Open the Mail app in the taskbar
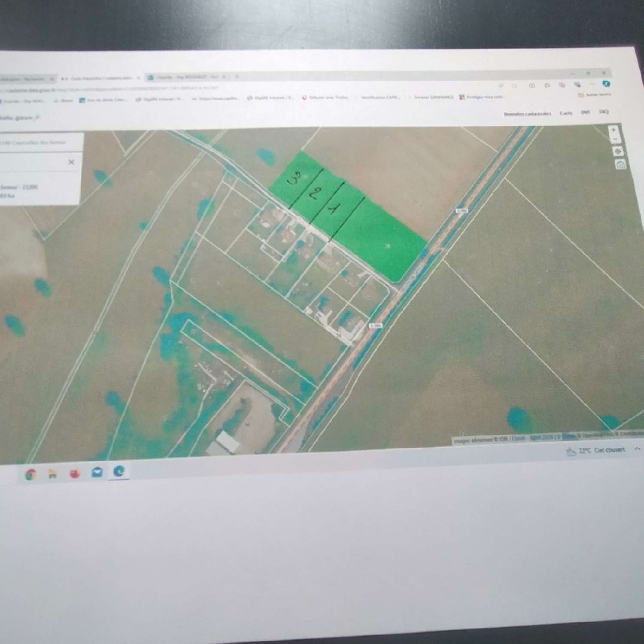The image size is (644, 644). [x=97, y=473]
